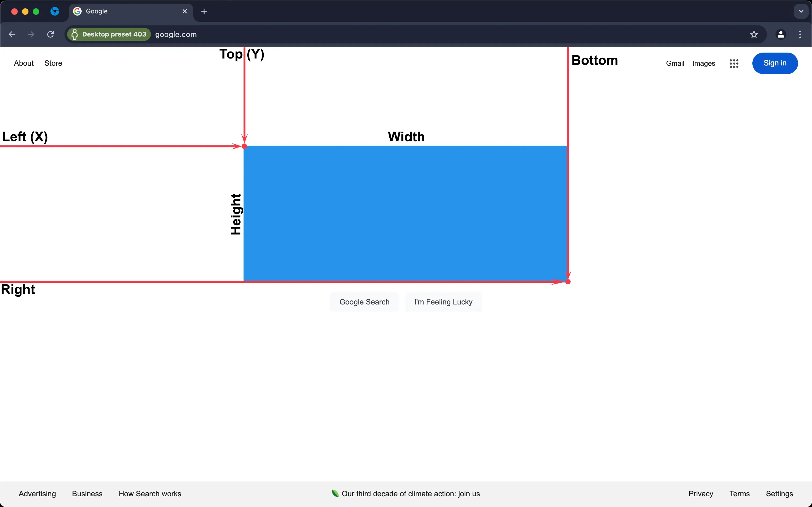
Task: Open Settings in the footer
Action: 779,494
